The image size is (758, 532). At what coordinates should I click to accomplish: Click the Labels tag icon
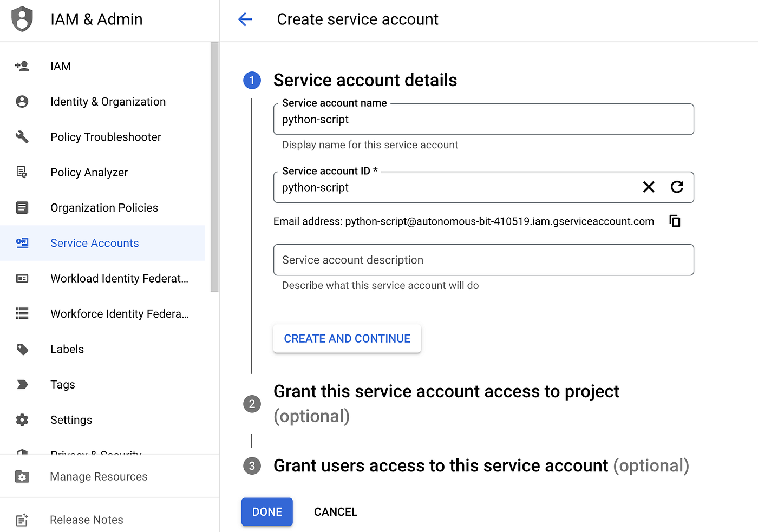coord(22,349)
